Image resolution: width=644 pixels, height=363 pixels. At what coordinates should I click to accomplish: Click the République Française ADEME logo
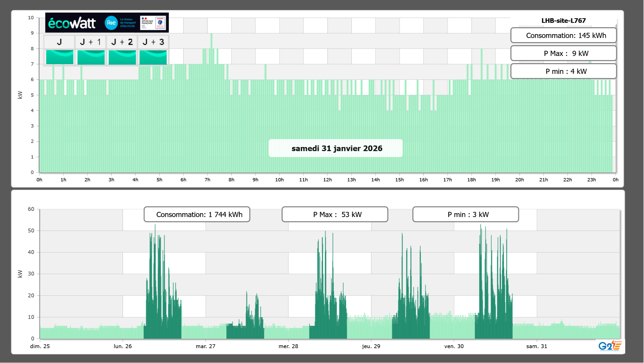pyautogui.click(x=153, y=23)
